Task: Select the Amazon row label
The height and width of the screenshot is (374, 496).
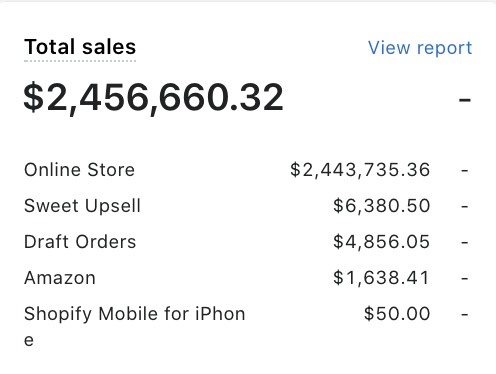Action: [x=60, y=278]
